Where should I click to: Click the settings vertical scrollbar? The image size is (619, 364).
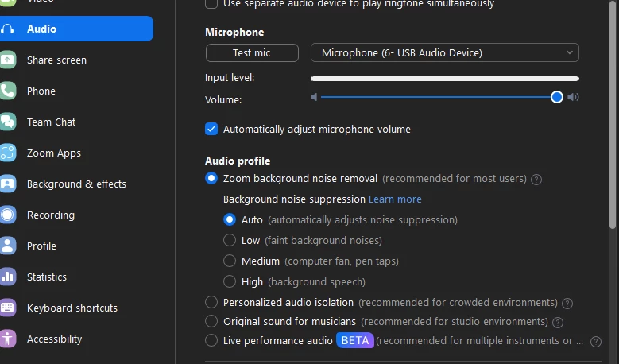613,114
